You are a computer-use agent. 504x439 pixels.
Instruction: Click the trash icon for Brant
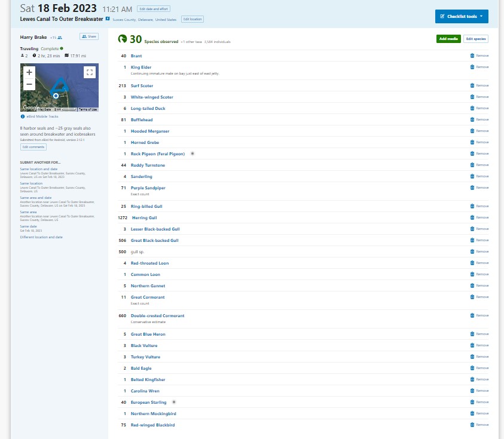pyautogui.click(x=472, y=56)
